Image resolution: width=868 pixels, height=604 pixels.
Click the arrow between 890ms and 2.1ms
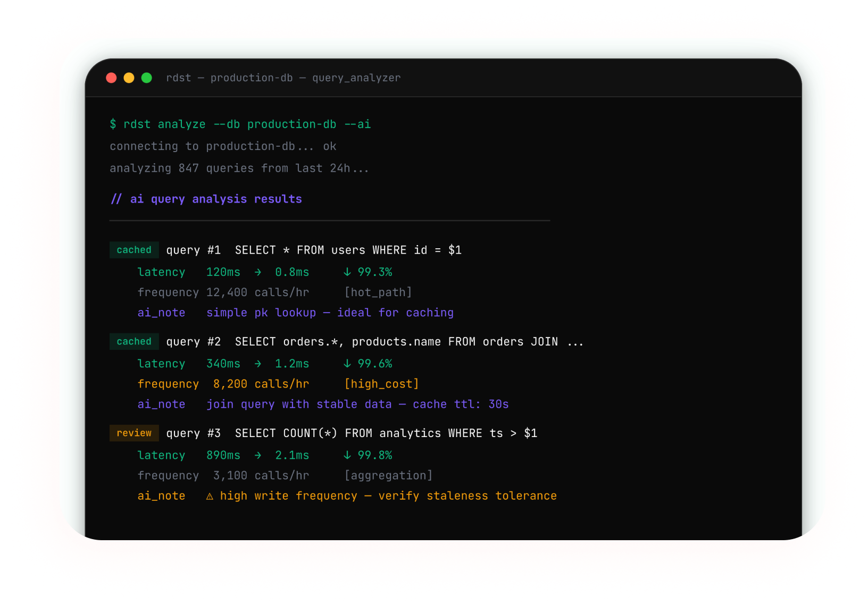tap(258, 455)
